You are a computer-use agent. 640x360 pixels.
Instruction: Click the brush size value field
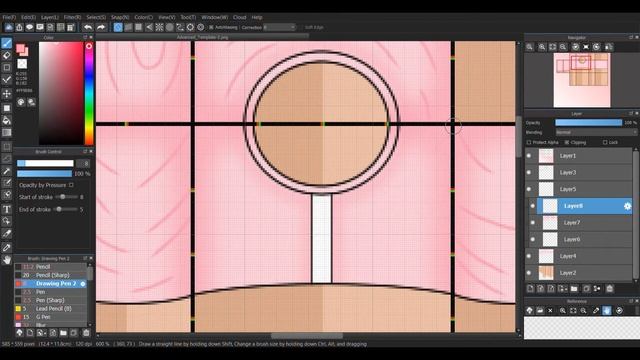[83, 163]
